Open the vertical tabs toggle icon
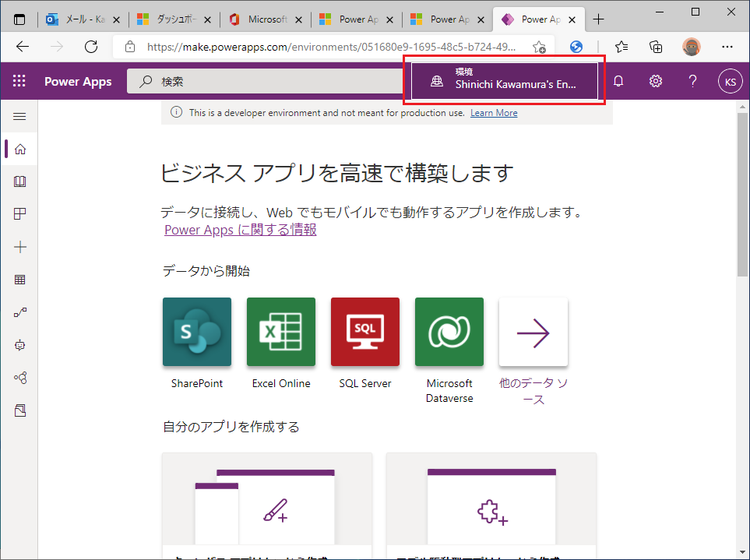Image resolution: width=750 pixels, height=560 pixels. click(x=19, y=19)
